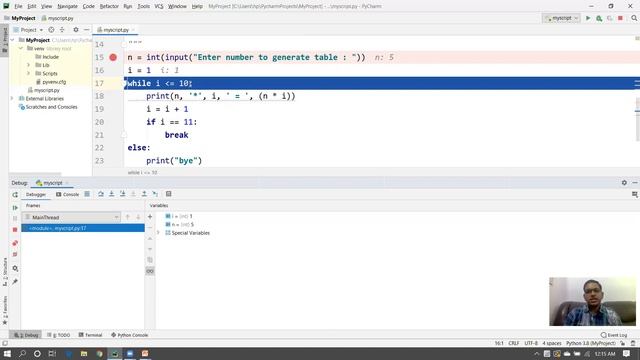
Task: Open the Refactor menu
Action: point(109,6)
